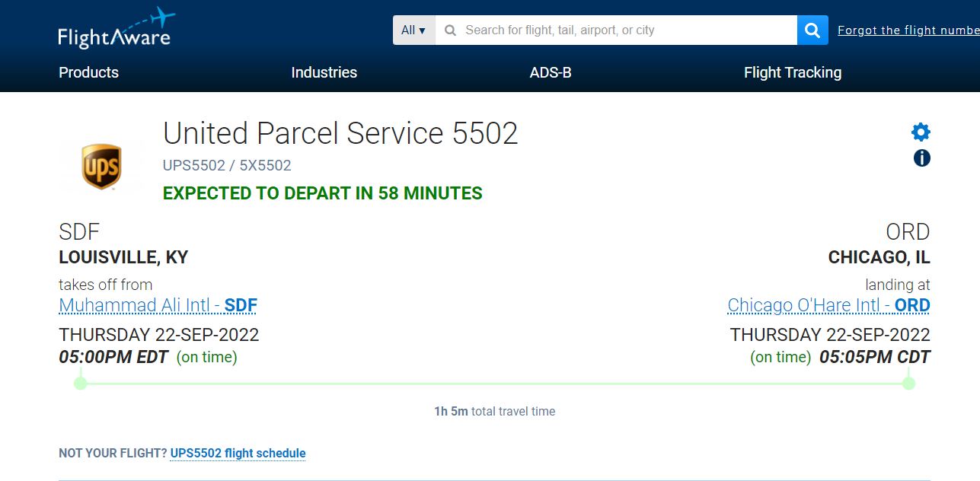980x481 pixels.
Task: Click the FlightAware logo
Action: pos(116,29)
